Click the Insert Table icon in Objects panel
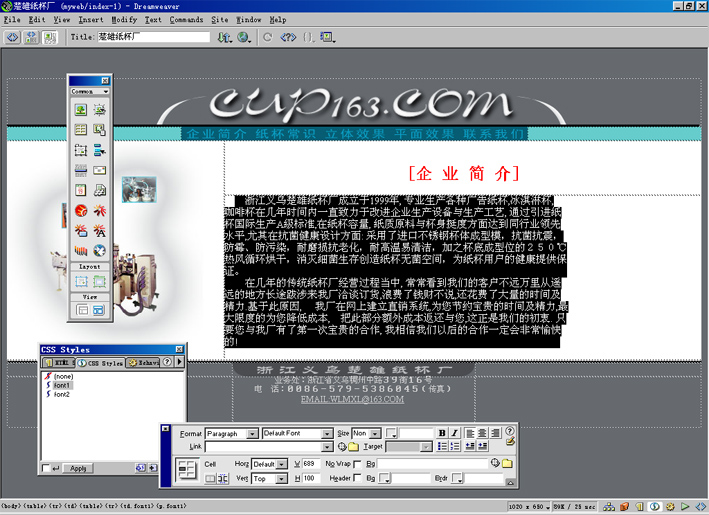This screenshot has height=515, width=709. coord(81,130)
